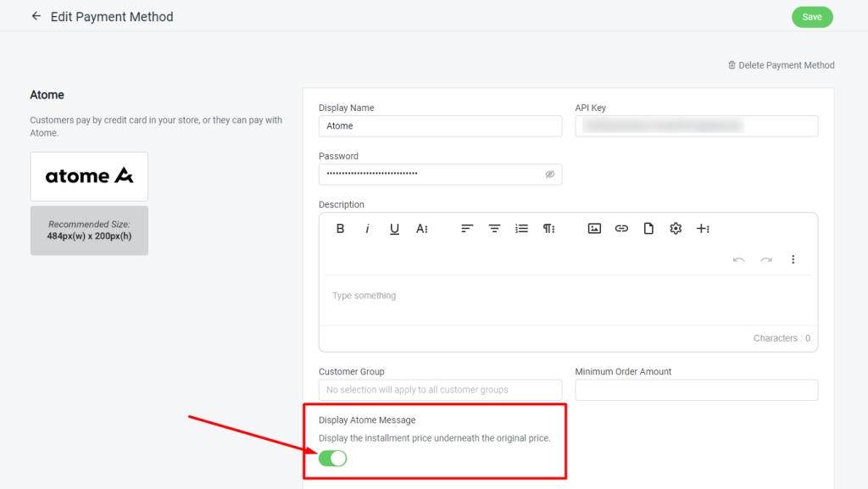Open insert more options plus icon
The width and height of the screenshot is (868, 489).
(x=703, y=229)
